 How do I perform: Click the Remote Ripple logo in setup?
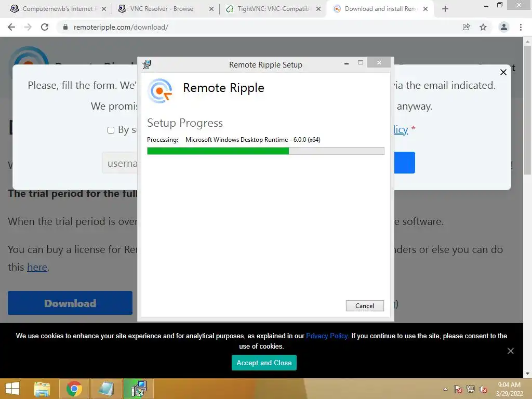pyautogui.click(x=160, y=90)
